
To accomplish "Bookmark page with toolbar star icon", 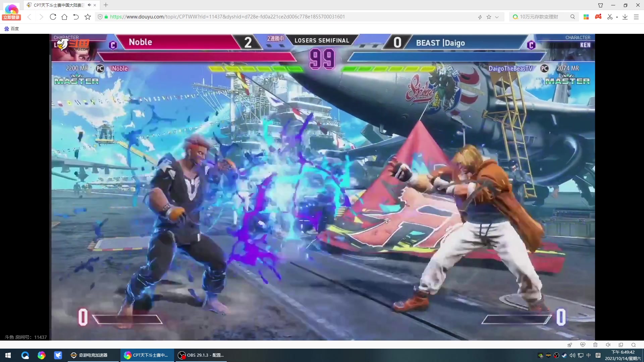I will [x=88, y=17].
